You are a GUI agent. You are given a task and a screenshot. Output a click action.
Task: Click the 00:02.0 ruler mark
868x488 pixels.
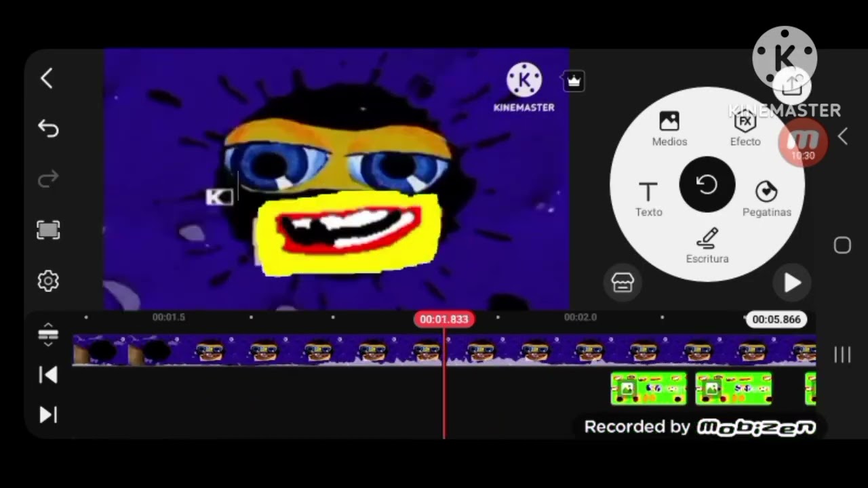(580, 317)
